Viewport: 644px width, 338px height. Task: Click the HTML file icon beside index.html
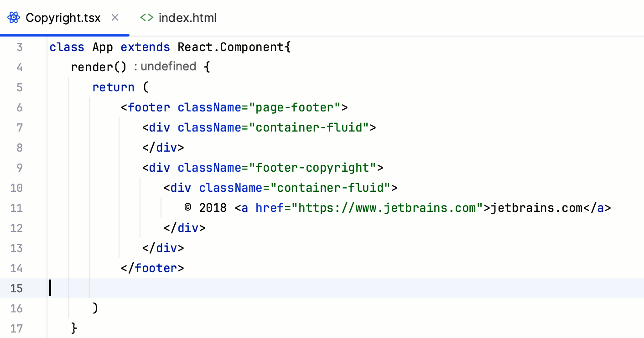[x=146, y=17]
